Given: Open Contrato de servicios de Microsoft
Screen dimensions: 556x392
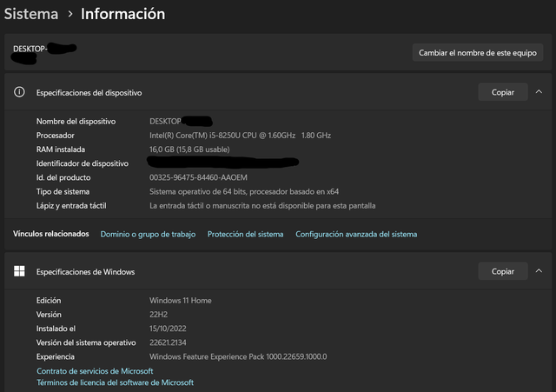Looking at the screenshot, I should point(95,371).
